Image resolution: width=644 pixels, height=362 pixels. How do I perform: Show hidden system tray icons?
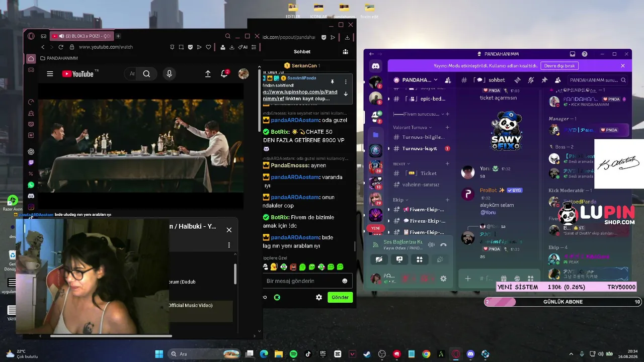pos(571,354)
